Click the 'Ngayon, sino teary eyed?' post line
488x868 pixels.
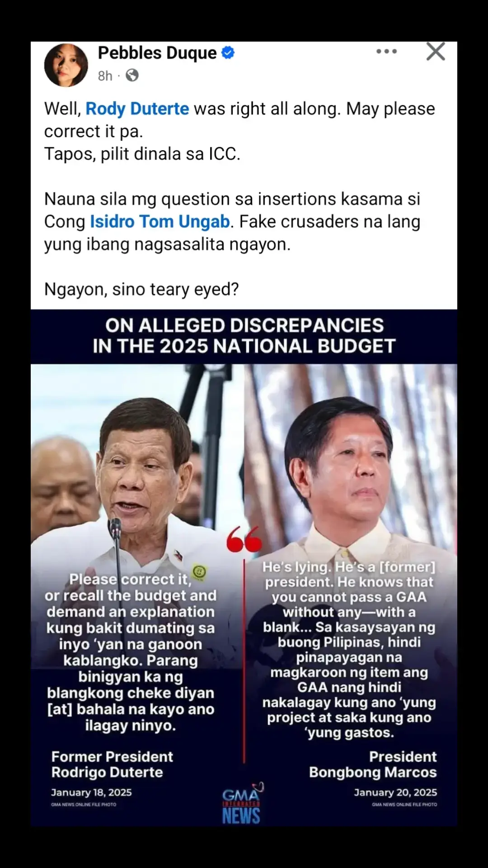[141, 289]
